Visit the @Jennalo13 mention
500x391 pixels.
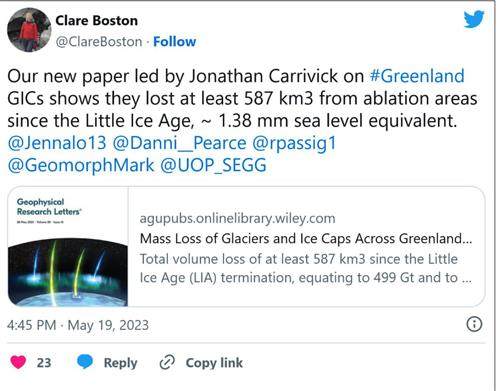click(57, 143)
